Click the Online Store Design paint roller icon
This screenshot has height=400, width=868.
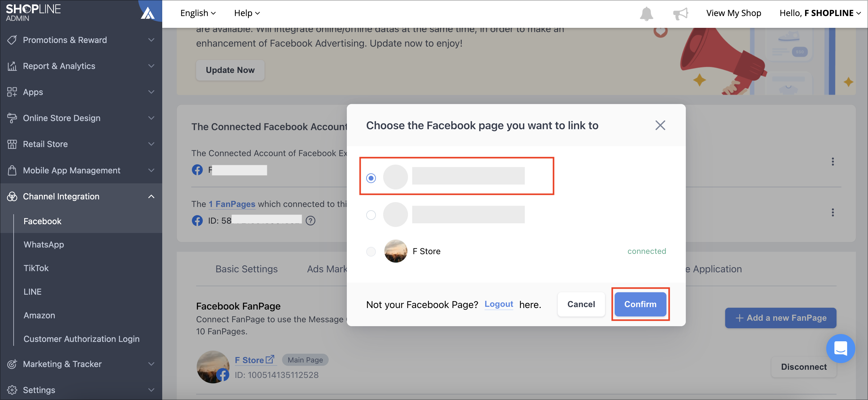12,118
